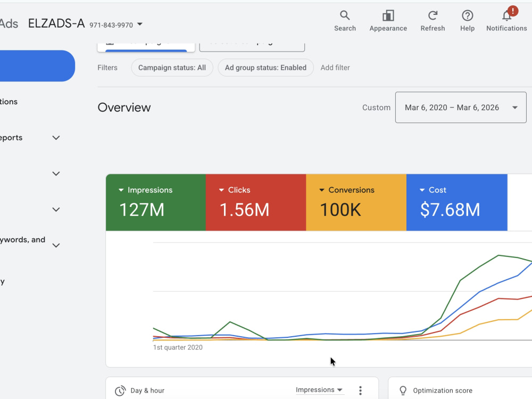532x399 pixels.
Task: Open the Impressions dropdown in the Day & hour card
Action: (319, 390)
